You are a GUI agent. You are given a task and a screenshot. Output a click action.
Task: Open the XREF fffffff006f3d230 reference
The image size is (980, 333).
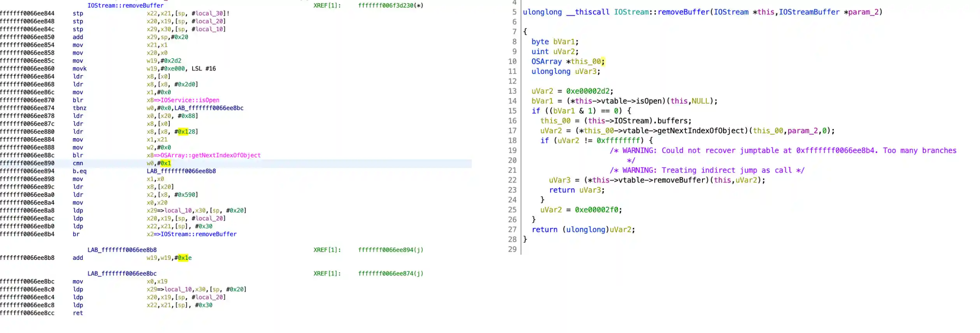click(x=390, y=5)
